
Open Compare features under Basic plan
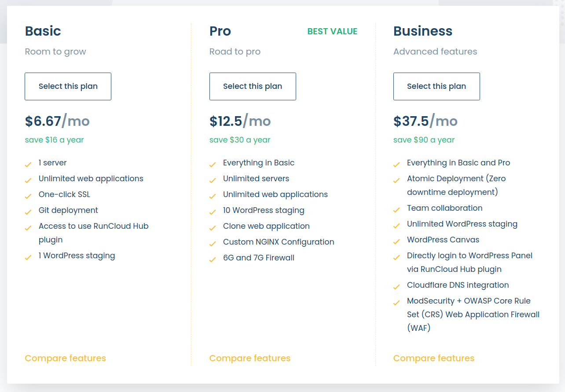pos(65,358)
